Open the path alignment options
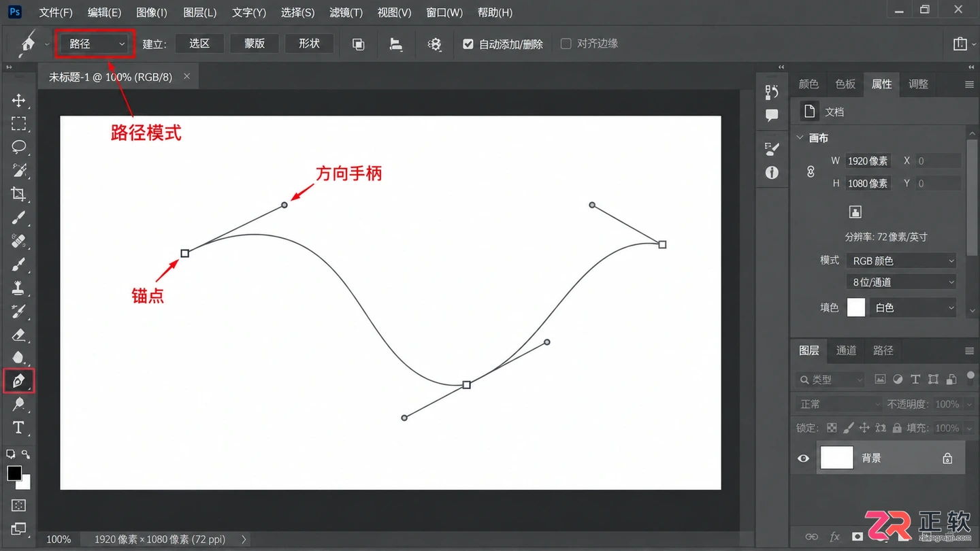The width and height of the screenshot is (980, 551). point(395,44)
